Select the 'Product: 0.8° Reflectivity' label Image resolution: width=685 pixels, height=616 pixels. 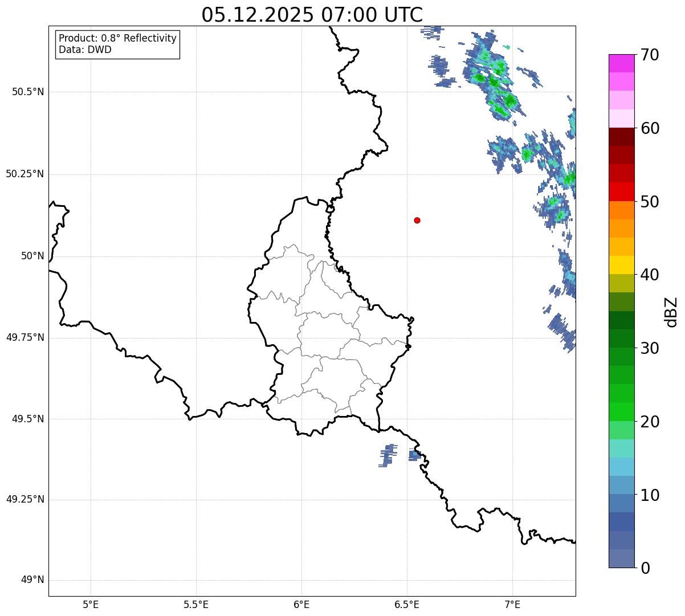click(118, 38)
